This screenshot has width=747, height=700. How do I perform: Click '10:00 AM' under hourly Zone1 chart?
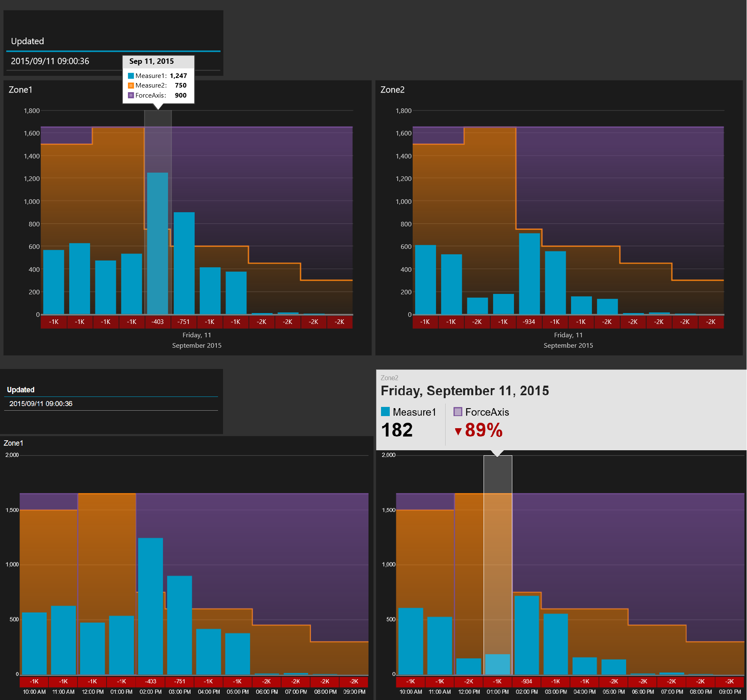(34, 692)
